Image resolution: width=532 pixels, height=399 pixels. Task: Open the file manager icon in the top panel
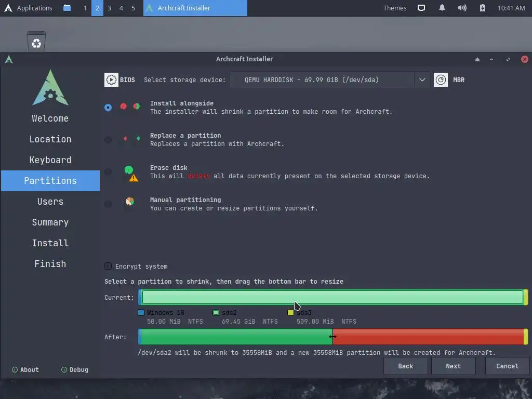[x=67, y=8]
